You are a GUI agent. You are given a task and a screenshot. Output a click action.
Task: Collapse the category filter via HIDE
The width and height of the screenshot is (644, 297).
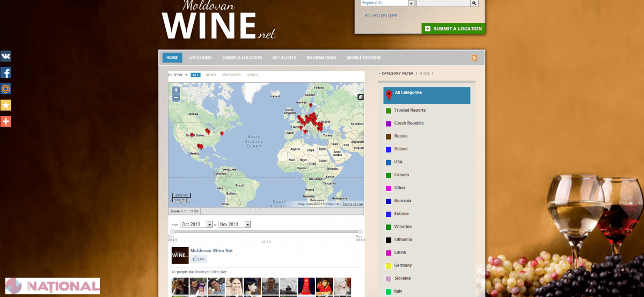click(425, 73)
